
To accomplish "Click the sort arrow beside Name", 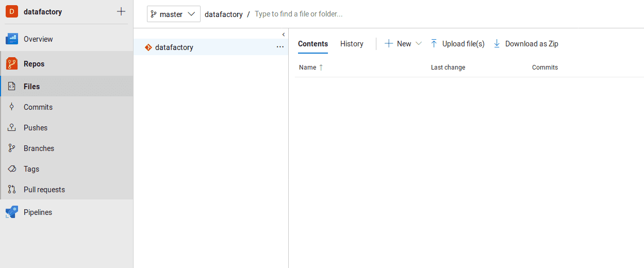I will [x=321, y=68].
